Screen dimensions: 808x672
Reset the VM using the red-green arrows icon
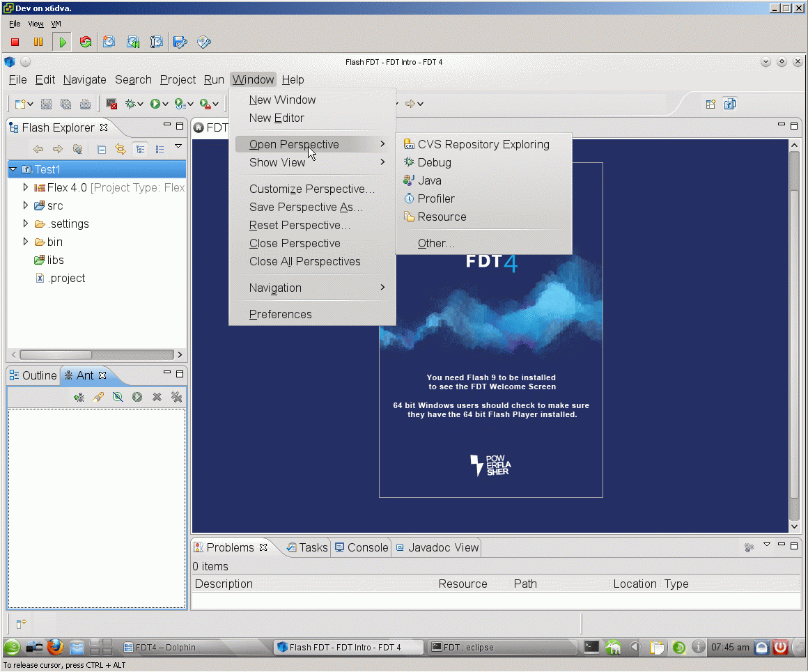(x=86, y=42)
